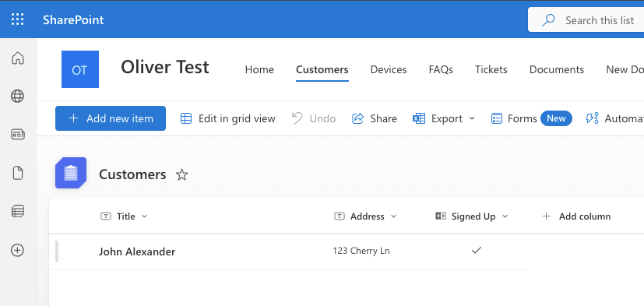Click the Undo command
644x306 pixels.
point(314,118)
